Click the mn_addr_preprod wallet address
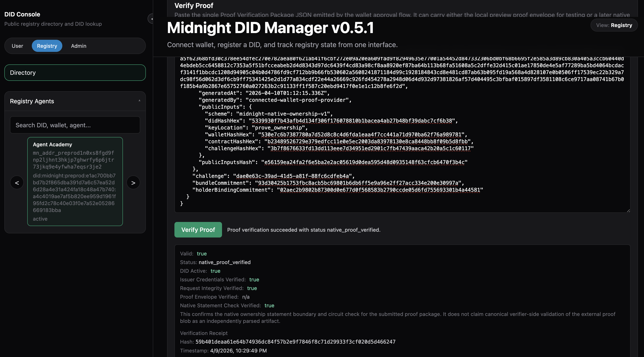 (x=74, y=160)
